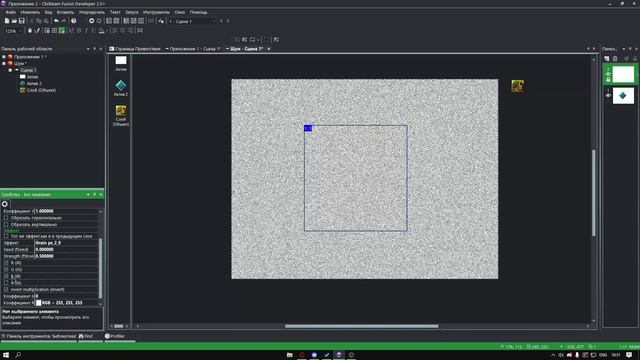This screenshot has height=360, width=640.
Task: Open the properties panel options dropdown arrow
Action: point(88,195)
